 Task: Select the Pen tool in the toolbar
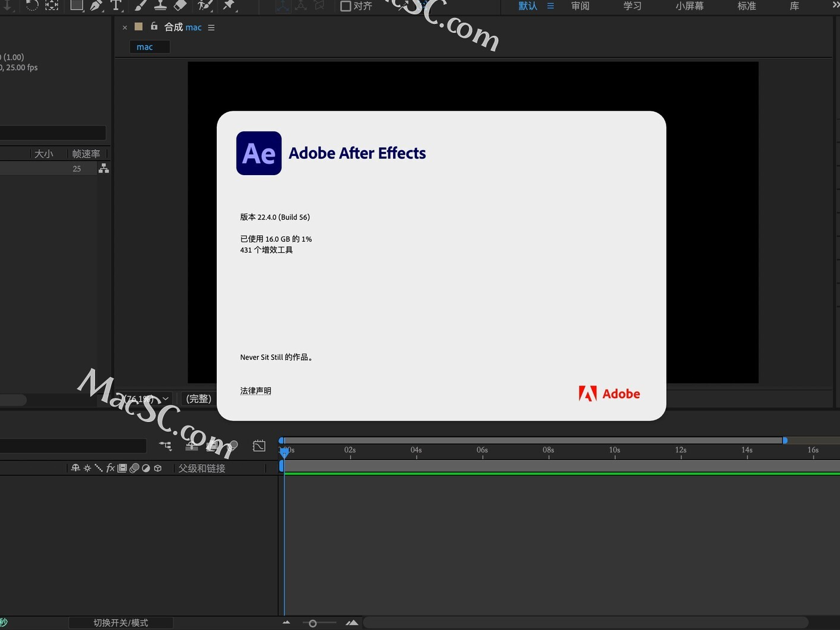(96, 6)
